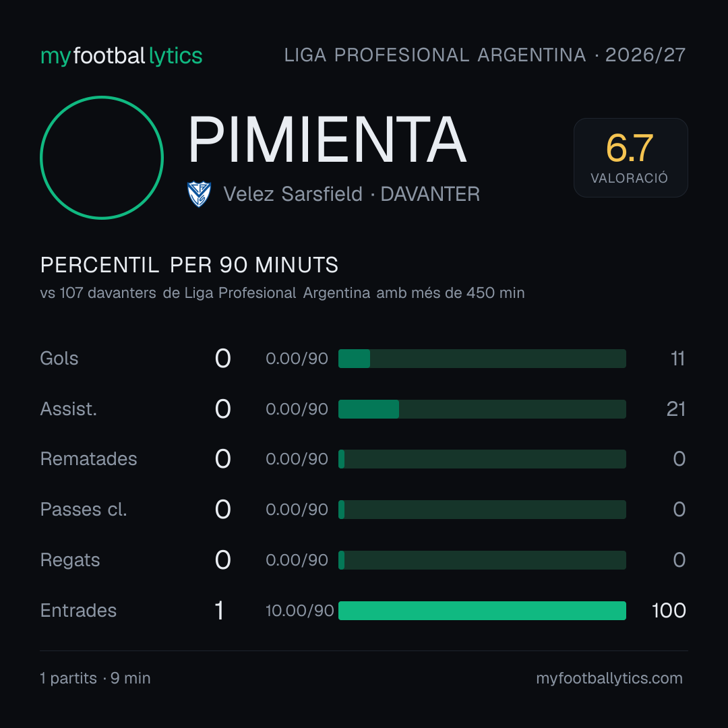The width and height of the screenshot is (728, 728).
Task: Select the 6.7 Valoració rating badge
Action: coord(630,158)
